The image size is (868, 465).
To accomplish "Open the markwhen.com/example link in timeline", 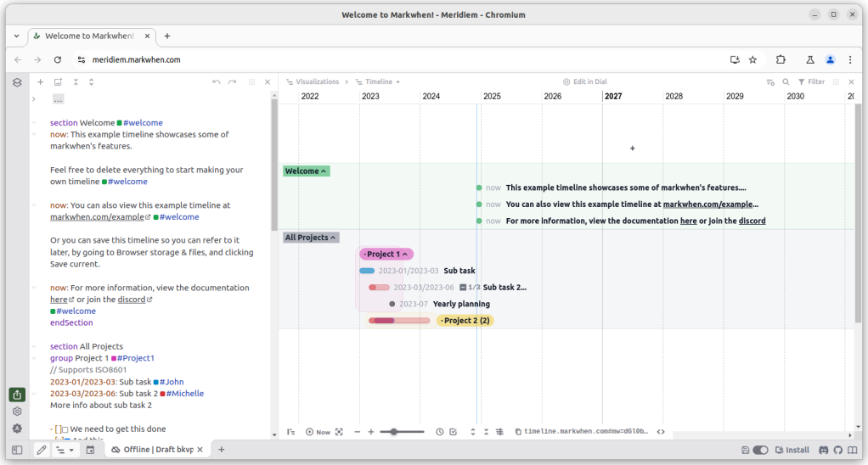I will tap(707, 204).
